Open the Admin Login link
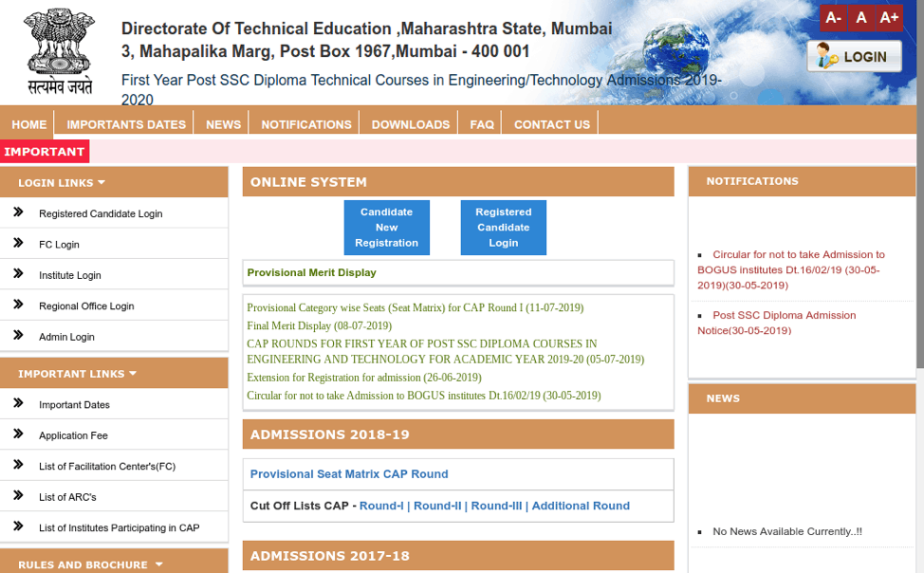 click(66, 337)
